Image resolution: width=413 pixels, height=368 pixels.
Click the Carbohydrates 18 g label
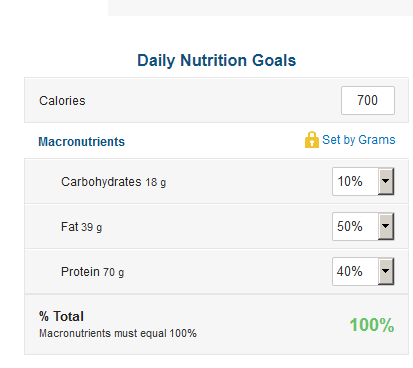click(113, 182)
